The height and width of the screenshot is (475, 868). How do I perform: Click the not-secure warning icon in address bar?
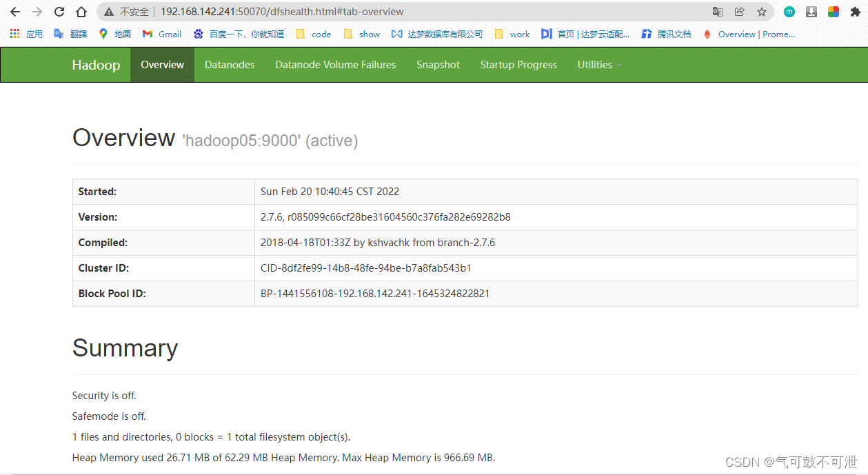coord(109,12)
